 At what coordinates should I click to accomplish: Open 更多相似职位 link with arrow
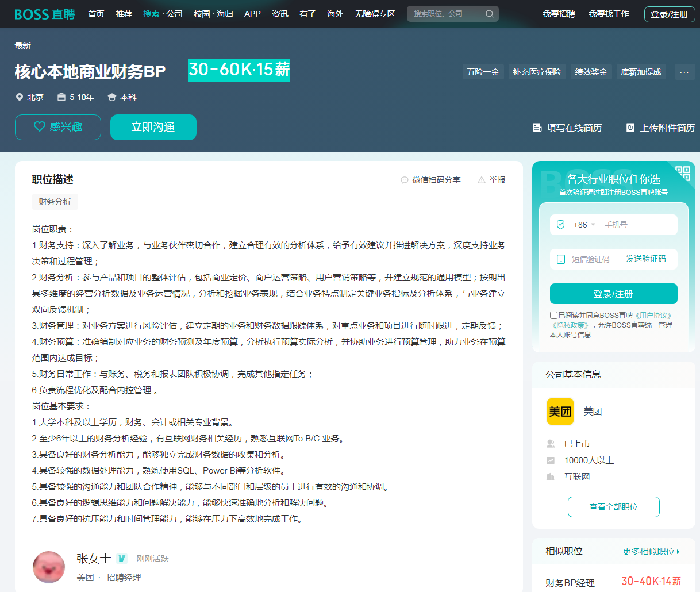pos(652,551)
